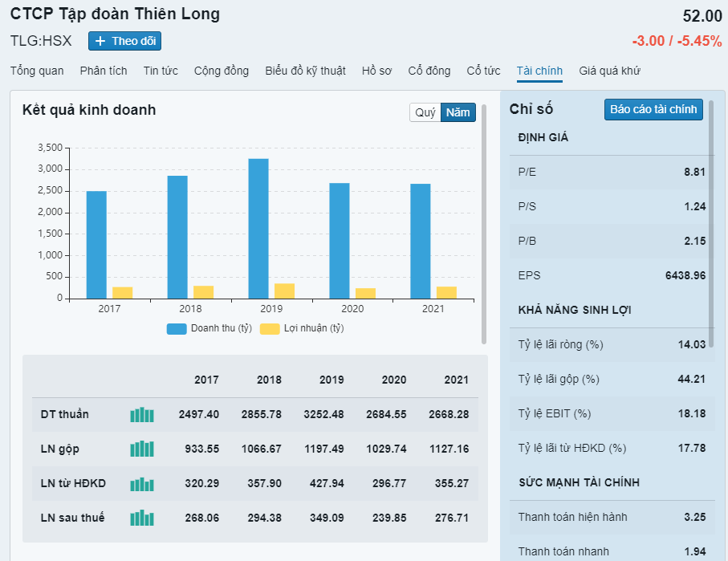
Task: Open Giá quá khứ tab
Action: [609, 71]
